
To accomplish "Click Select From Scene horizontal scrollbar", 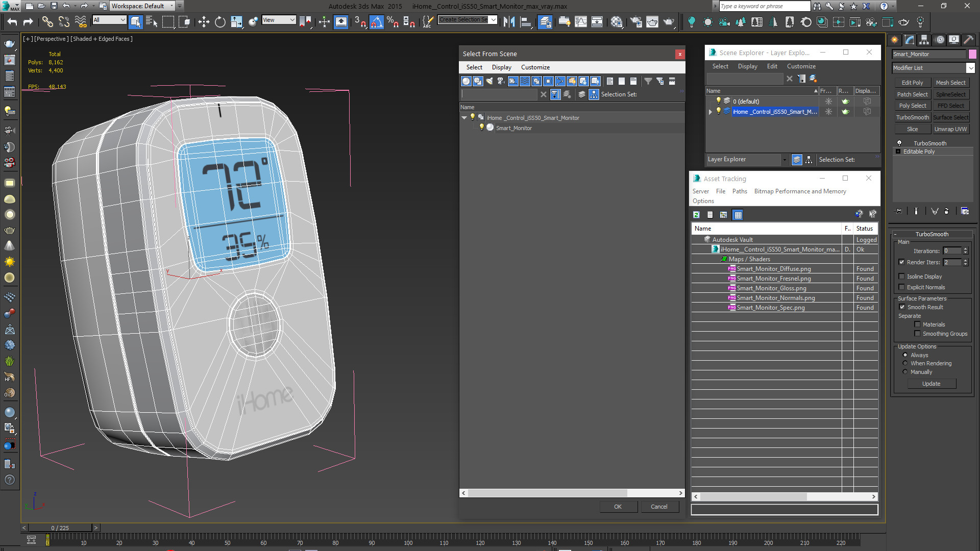I will click(547, 493).
